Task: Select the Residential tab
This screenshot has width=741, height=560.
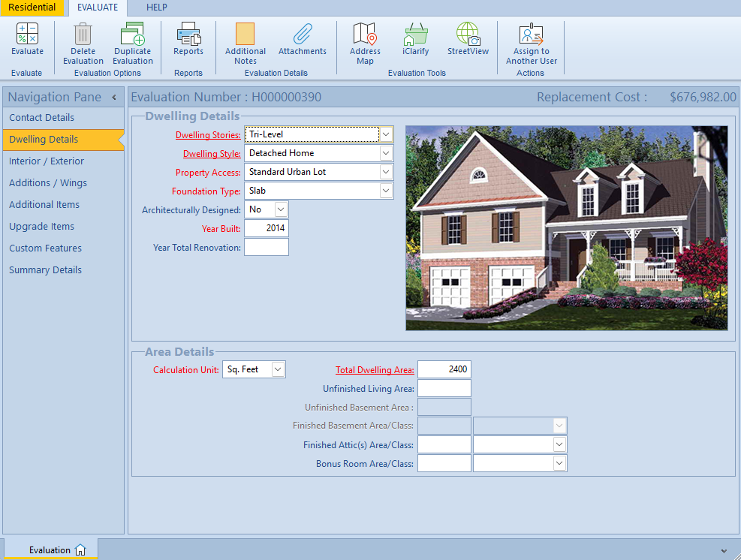Action: (x=32, y=8)
